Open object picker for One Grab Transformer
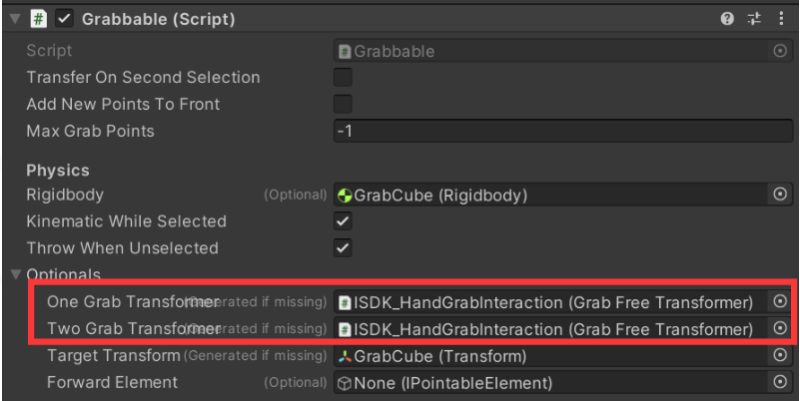The image size is (800, 401). [781, 301]
